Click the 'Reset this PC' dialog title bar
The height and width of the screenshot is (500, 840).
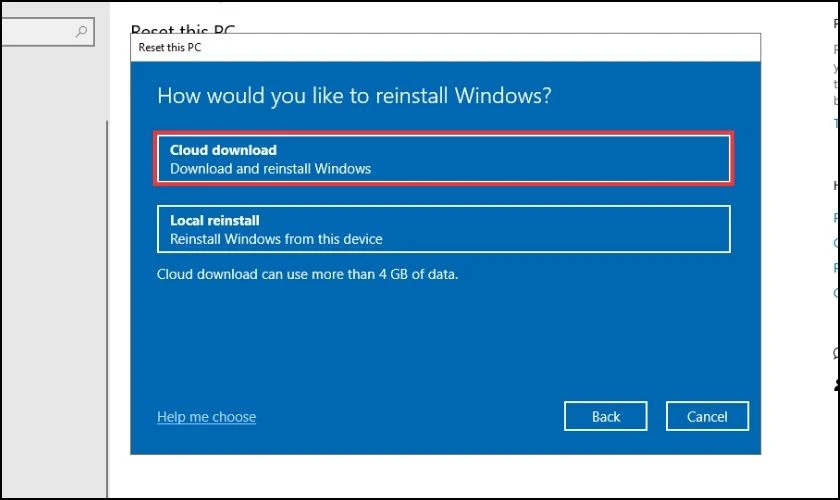[x=445, y=47]
